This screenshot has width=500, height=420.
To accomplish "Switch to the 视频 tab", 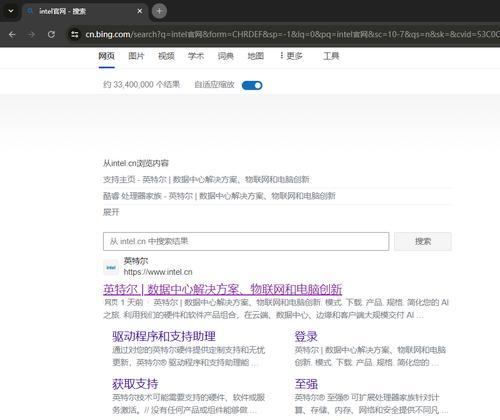I will point(166,56).
